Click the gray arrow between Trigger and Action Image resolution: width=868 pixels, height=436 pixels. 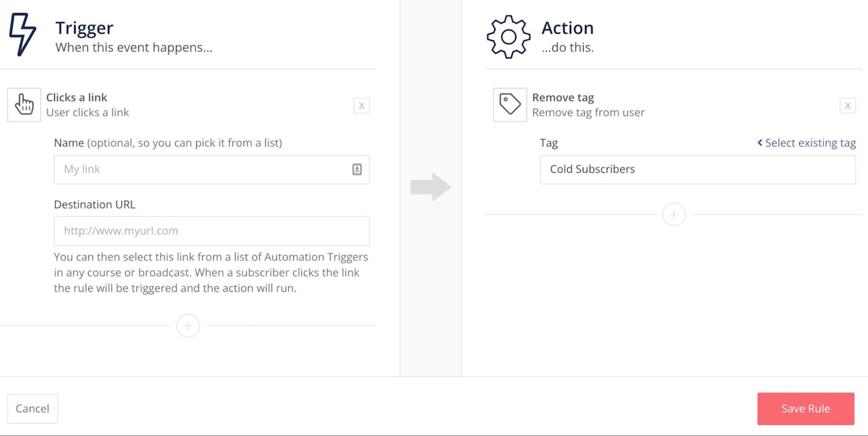click(x=430, y=187)
